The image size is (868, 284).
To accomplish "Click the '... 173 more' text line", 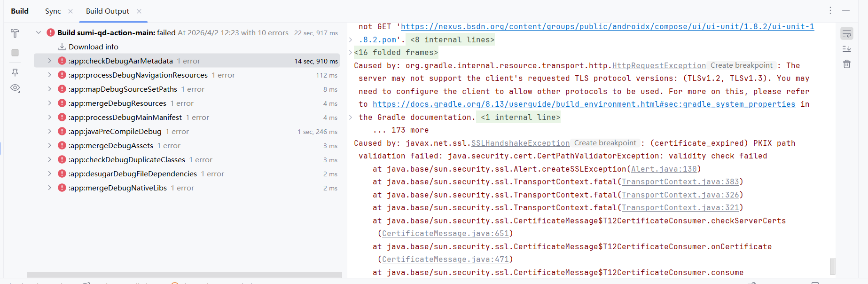I will pyautogui.click(x=400, y=130).
